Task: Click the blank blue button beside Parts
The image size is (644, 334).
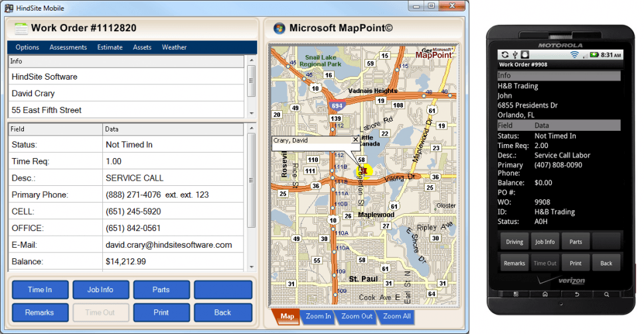Action: click(x=223, y=290)
